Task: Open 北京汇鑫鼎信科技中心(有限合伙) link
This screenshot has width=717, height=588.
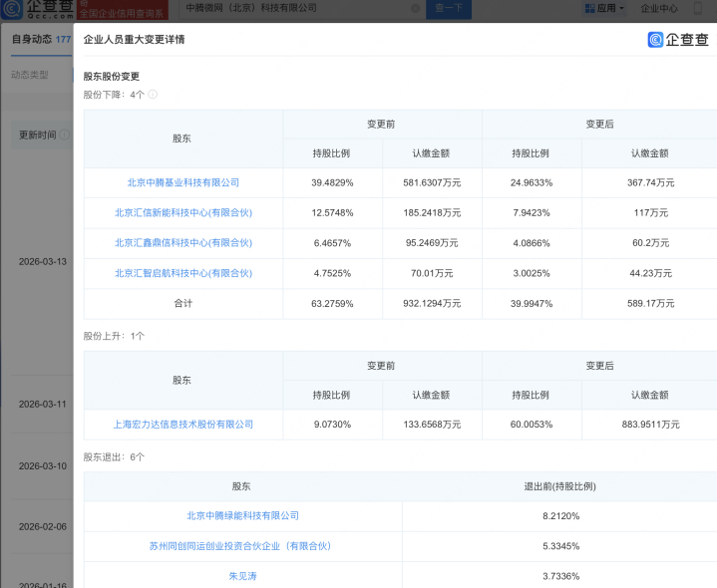Action: point(183,243)
